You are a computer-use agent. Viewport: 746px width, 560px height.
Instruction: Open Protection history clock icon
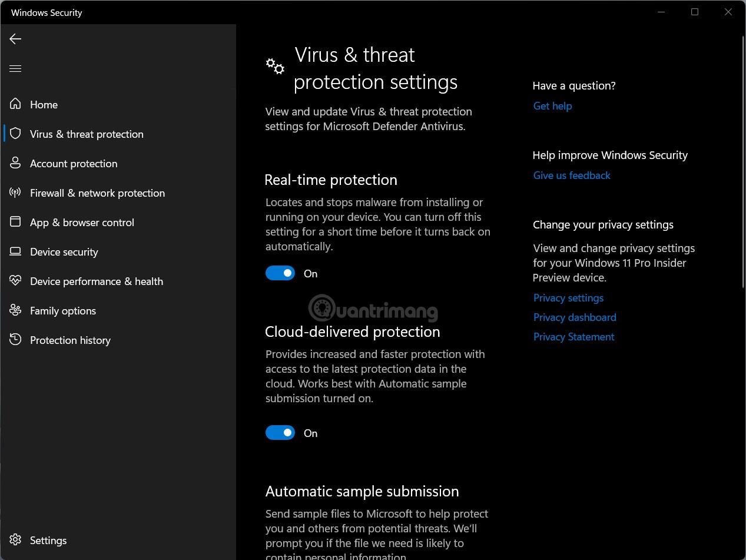pyautogui.click(x=15, y=340)
